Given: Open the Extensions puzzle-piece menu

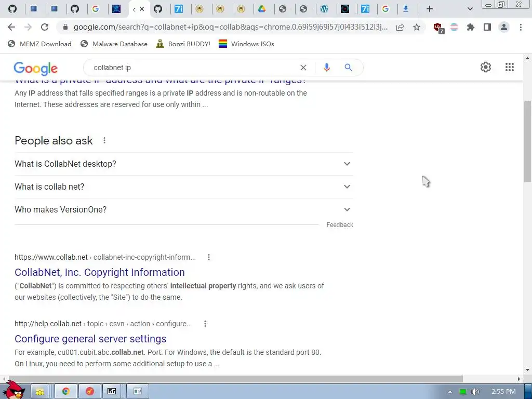Looking at the screenshot, I should pyautogui.click(x=471, y=27).
